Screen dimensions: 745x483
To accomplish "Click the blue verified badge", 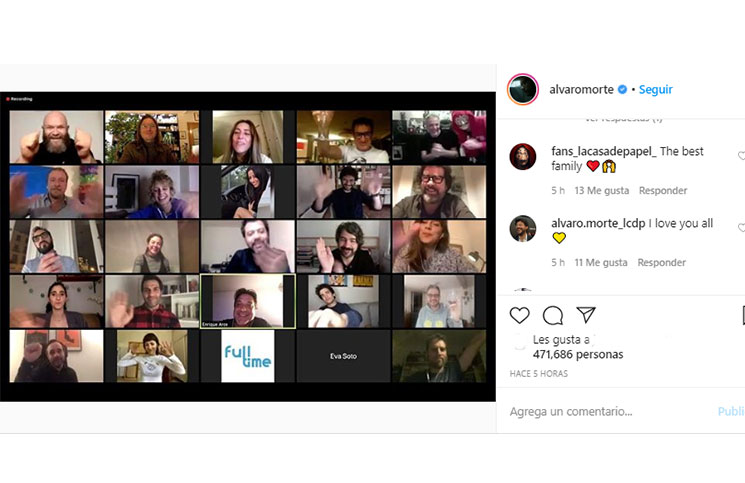I will pyautogui.click(x=622, y=89).
